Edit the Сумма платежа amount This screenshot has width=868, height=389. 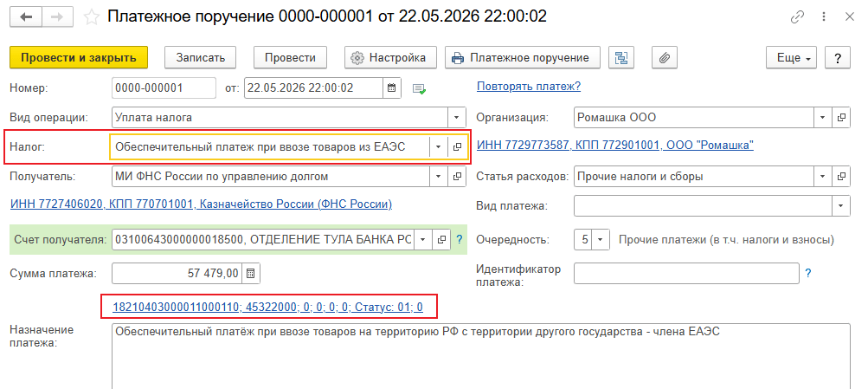pos(177,273)
